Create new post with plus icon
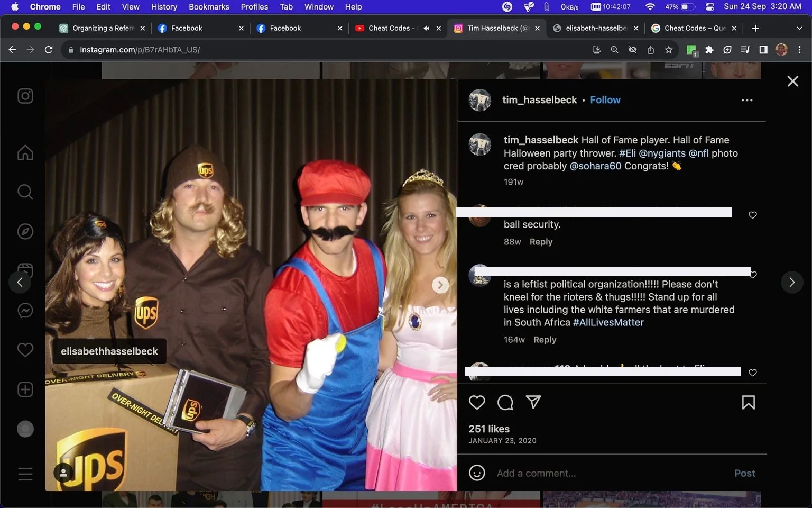Screen dimensions: 812x508 (x=25, y=389)
